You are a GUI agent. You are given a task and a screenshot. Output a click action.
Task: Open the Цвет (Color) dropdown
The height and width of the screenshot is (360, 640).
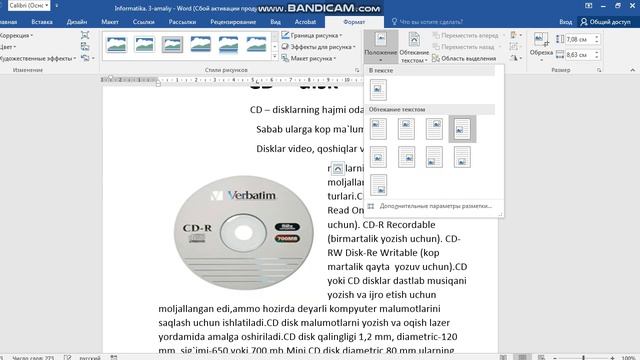coord(8,47)
